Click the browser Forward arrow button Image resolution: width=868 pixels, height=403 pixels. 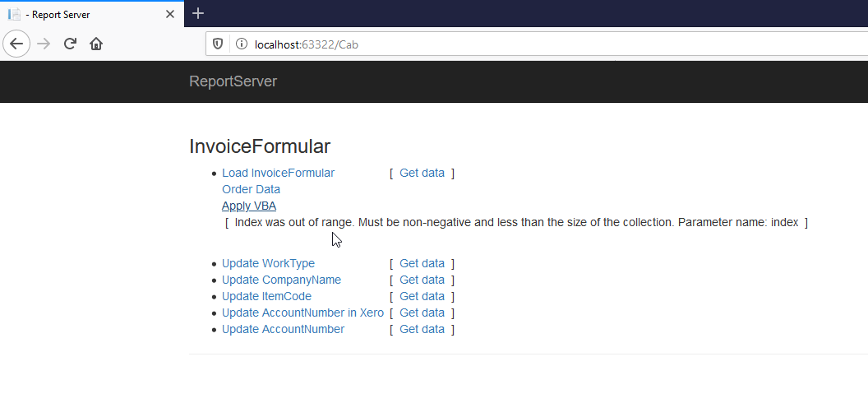[44, 44]
